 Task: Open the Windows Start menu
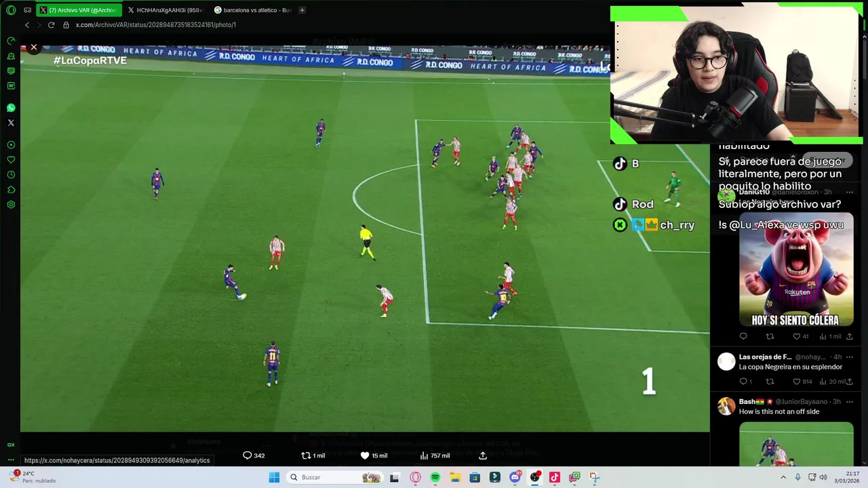point(274,477)
